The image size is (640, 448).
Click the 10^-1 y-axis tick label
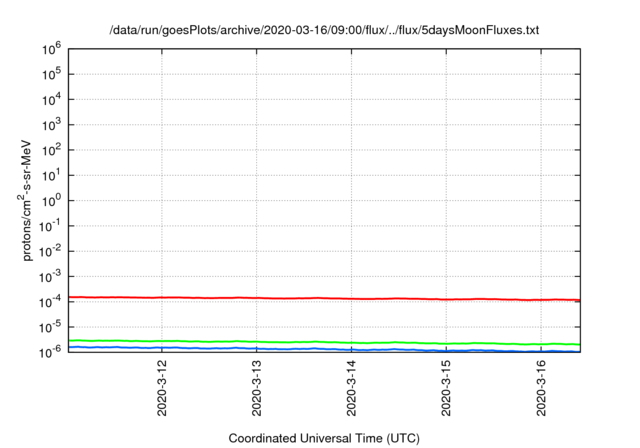pos(50,226)
